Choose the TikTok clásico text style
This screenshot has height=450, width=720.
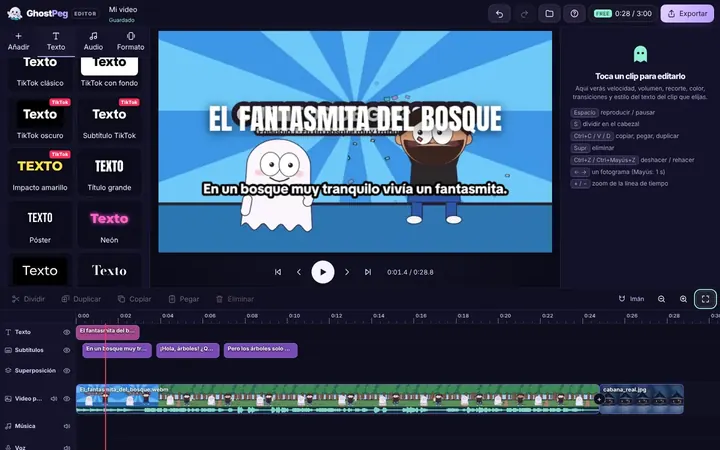point(40,73)
